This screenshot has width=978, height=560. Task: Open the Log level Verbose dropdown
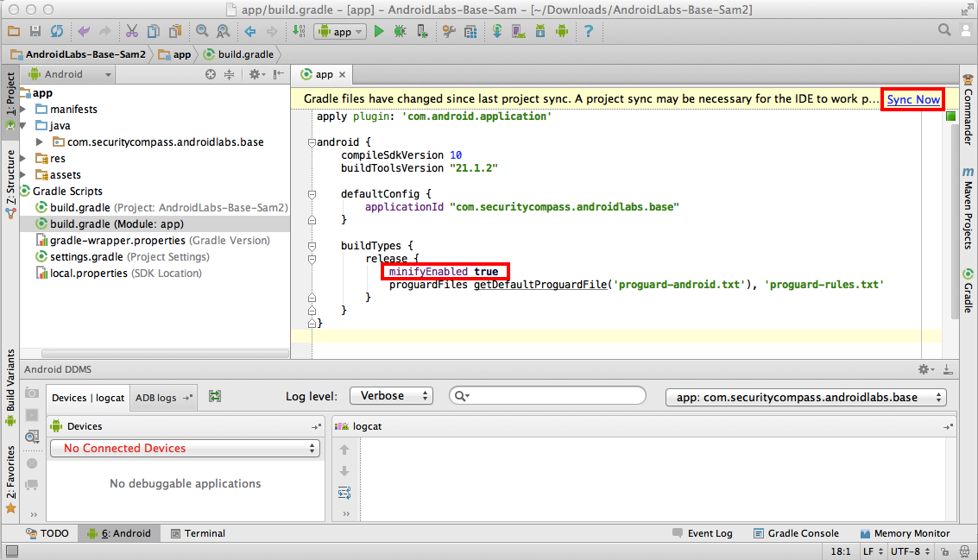tap(391, 396)
